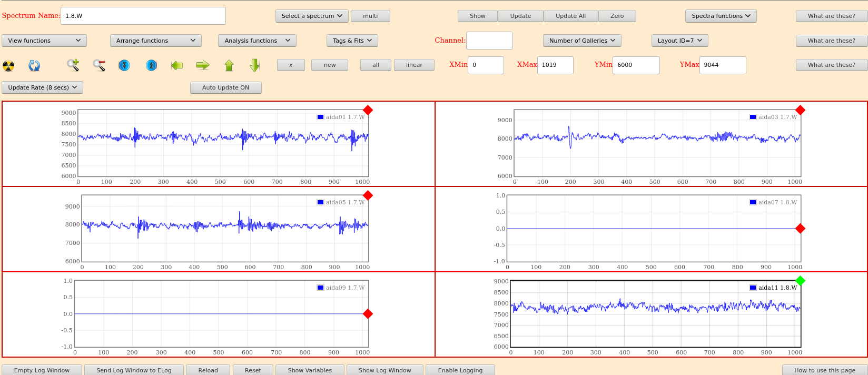Toggle the linear scale button
This screenshot has width=868, height=375.
[414, 65]
